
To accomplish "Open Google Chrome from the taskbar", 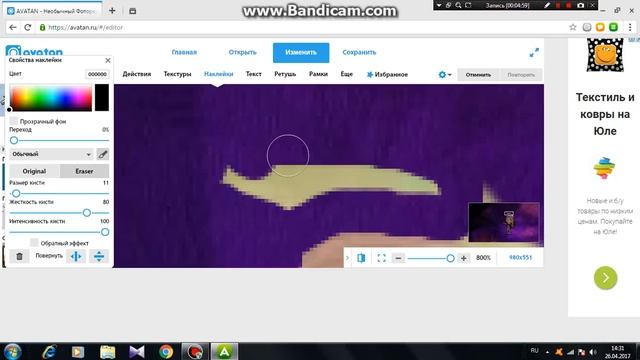I will coord(166,351).
